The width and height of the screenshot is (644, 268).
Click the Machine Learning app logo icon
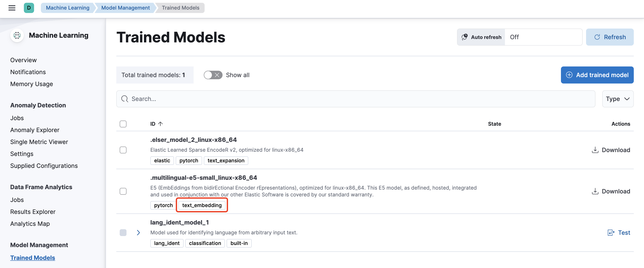pos(17,36)
